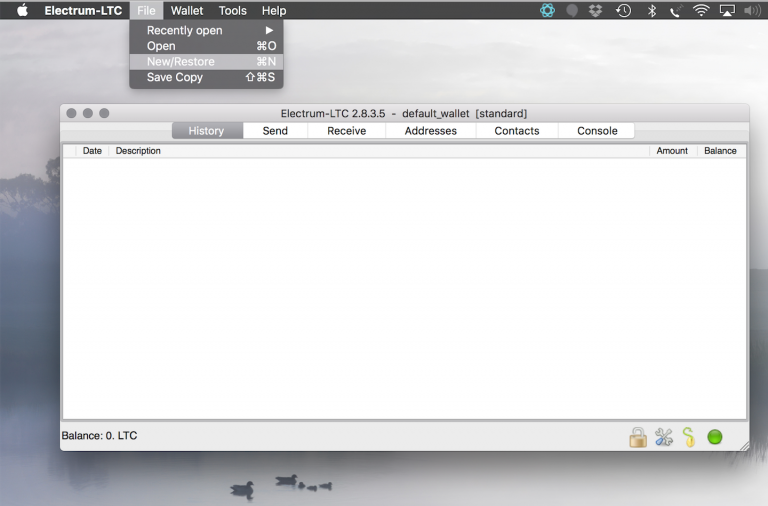Click the window resize grip corner
Viewport: 768px width, 506px height.
744,446
